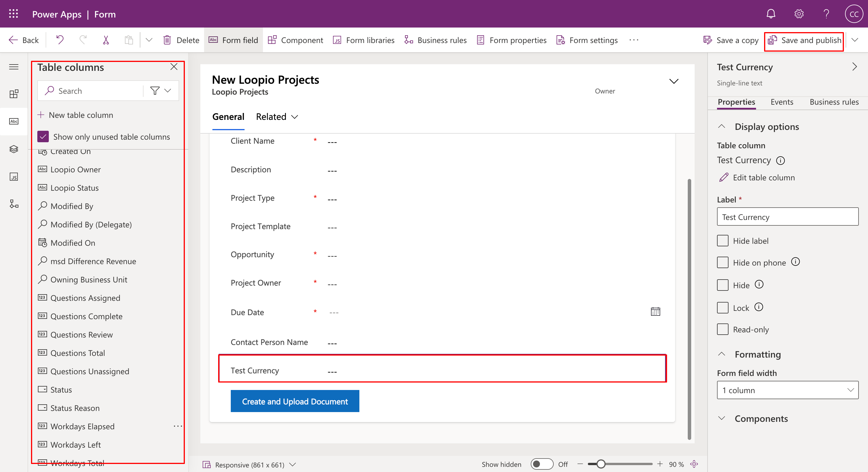Switch to the General form tab
The width and height of the screenshot is (868, 472).
tap(228, 116)
